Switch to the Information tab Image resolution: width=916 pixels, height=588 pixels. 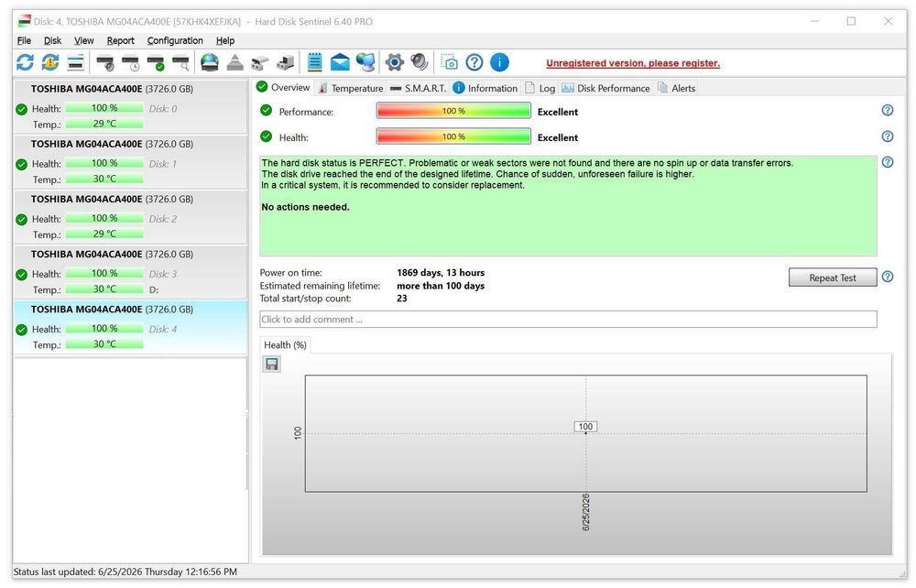(485, 88)
